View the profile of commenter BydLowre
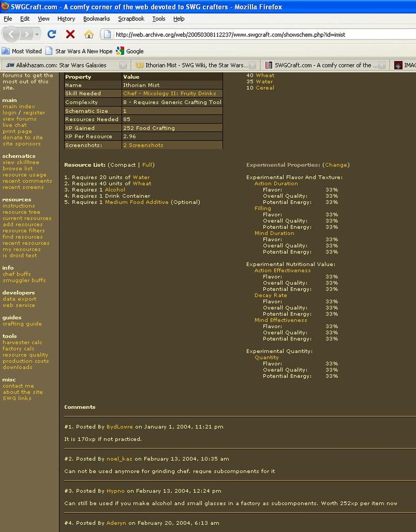 point(120,427)
